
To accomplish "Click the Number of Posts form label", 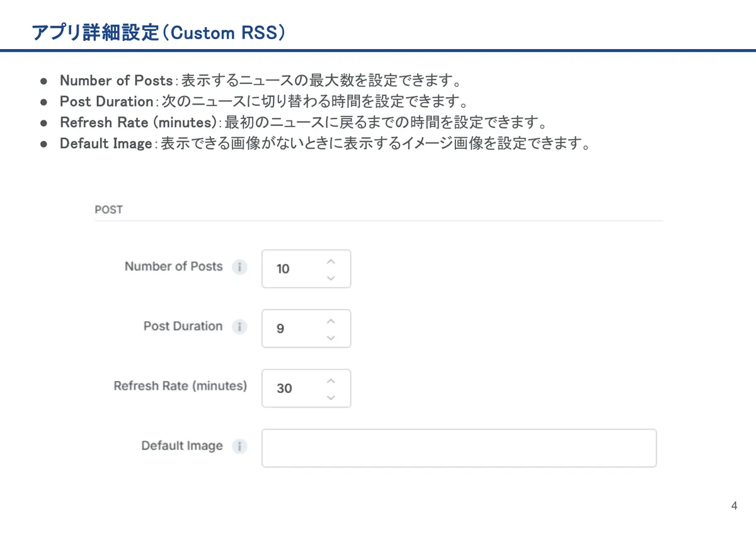I will click(x=174, y=267).
